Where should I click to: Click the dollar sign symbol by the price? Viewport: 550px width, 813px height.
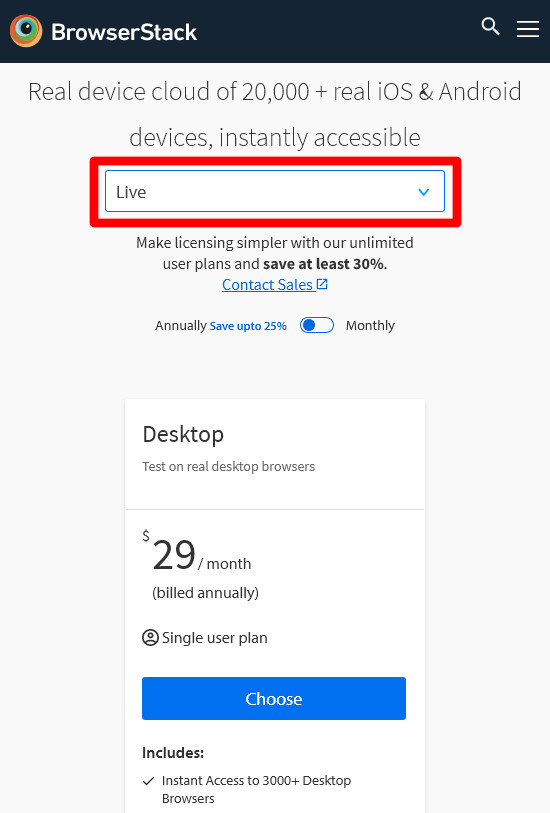pos(146,536)
